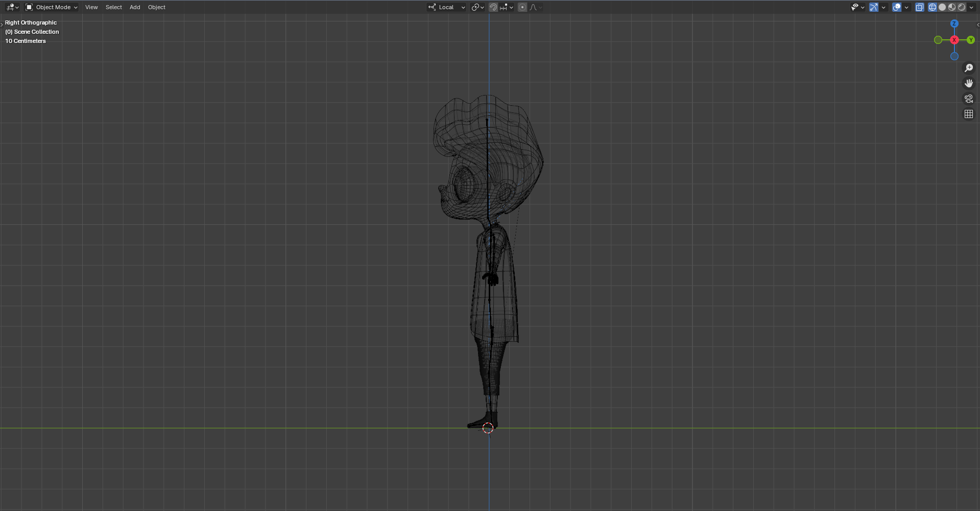Toggle the show overlays button
The image size is (980, 511).
coord(897,7)
